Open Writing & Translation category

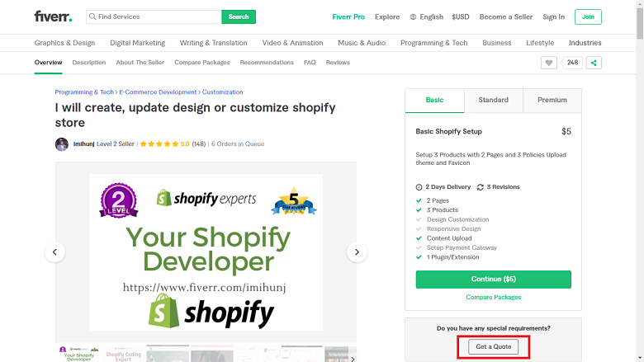point(214,43)
